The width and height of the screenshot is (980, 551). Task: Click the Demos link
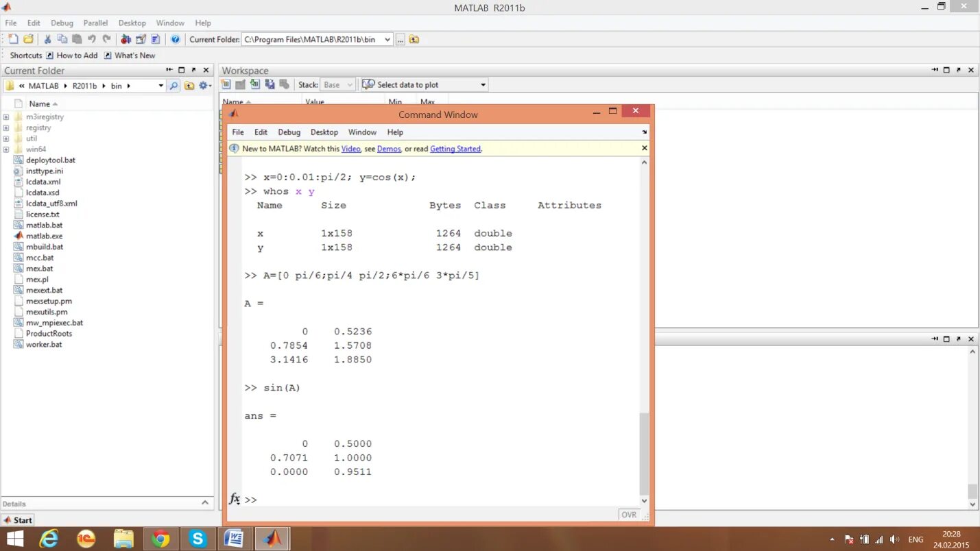pos(389,149)
